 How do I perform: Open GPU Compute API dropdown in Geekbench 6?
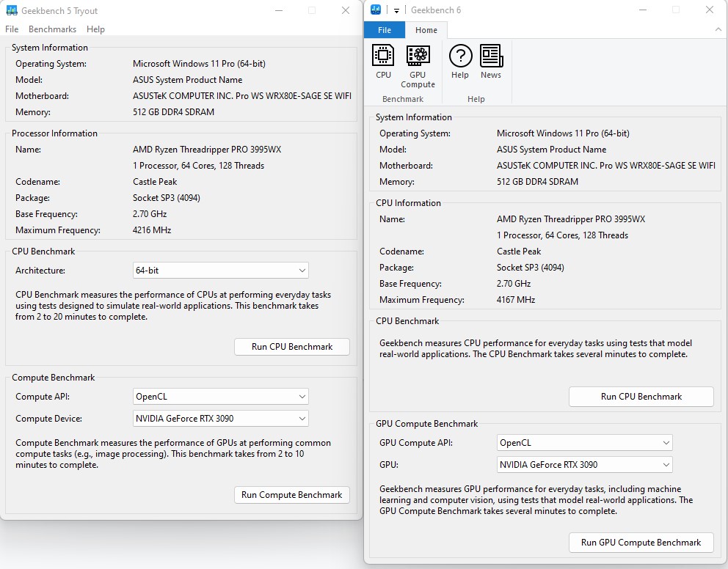click(584, 443)
